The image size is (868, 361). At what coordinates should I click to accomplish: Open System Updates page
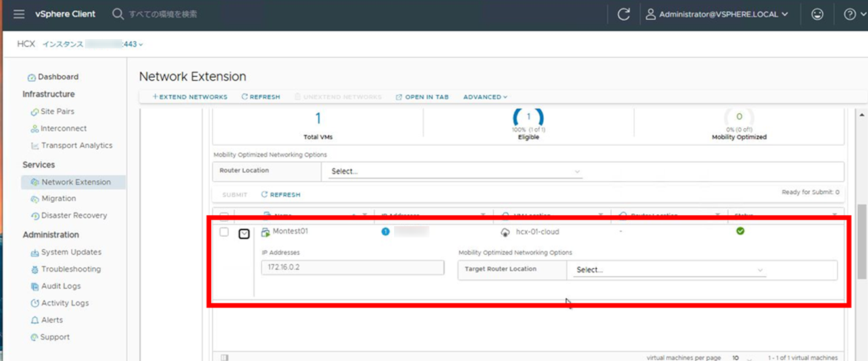(x=71, y=252)
